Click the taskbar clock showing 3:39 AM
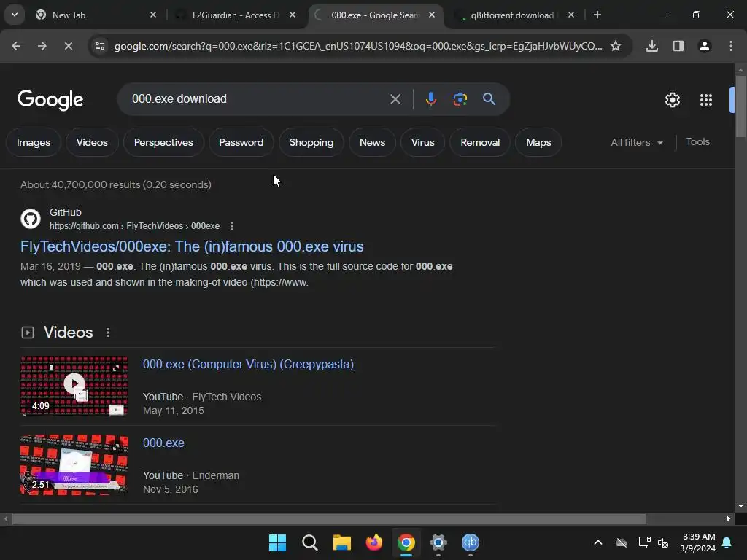The width and height of the screenshot is (747, 560). [x=698, y=542]
